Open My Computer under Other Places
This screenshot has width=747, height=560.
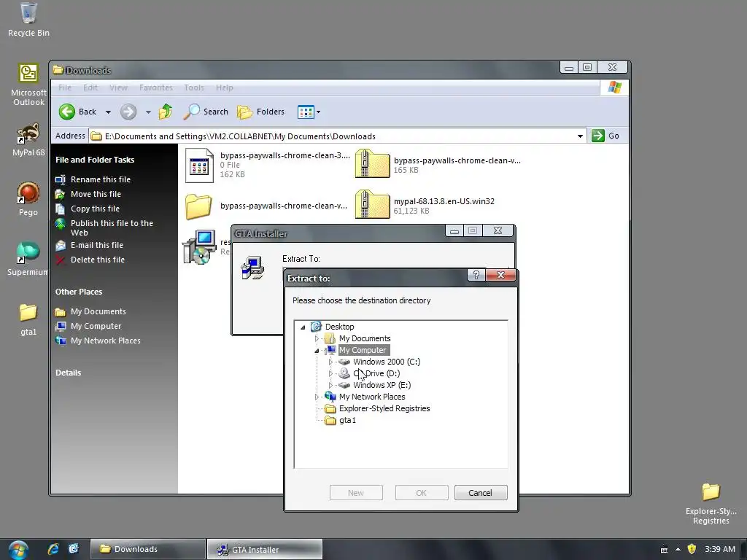coord(96,326)
